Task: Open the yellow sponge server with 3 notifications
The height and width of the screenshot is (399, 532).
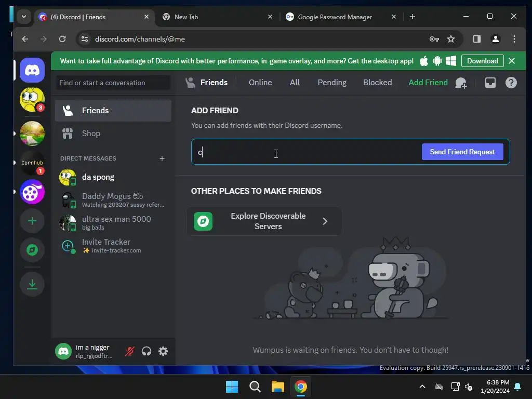Action: [32, 100]
